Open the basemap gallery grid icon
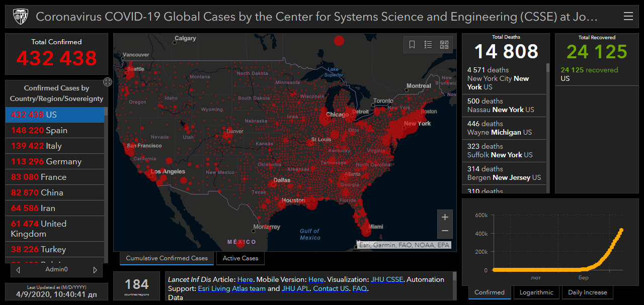The height and width of the screenshot is (305, 644). [x=444, y=45]
